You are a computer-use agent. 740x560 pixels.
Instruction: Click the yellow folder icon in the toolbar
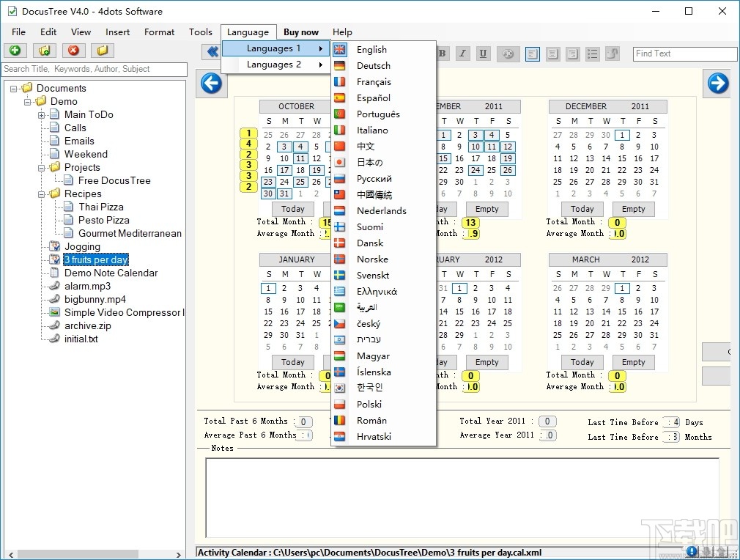tap(103, 51)
